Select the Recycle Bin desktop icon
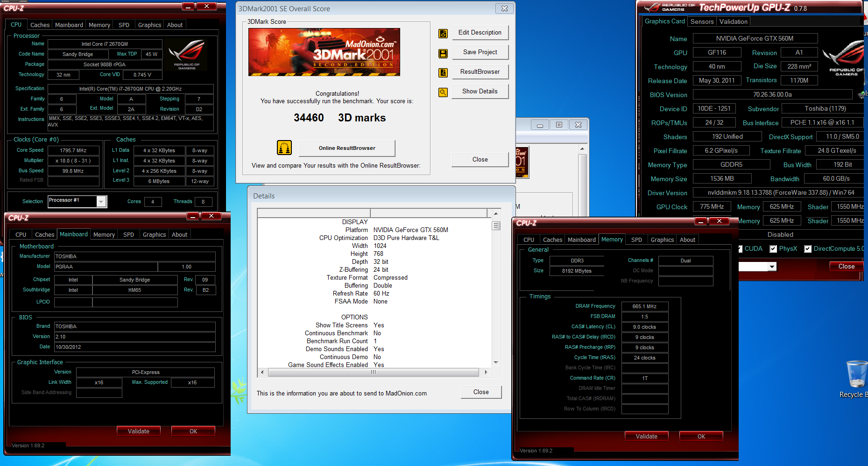868x466 pixels. pyautogui.click(x=856, y=379)
